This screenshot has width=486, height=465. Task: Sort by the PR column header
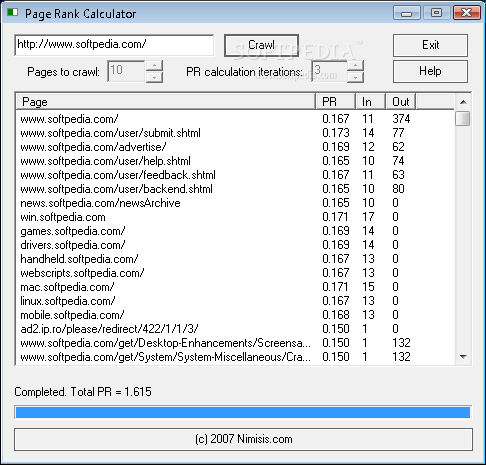335,102
